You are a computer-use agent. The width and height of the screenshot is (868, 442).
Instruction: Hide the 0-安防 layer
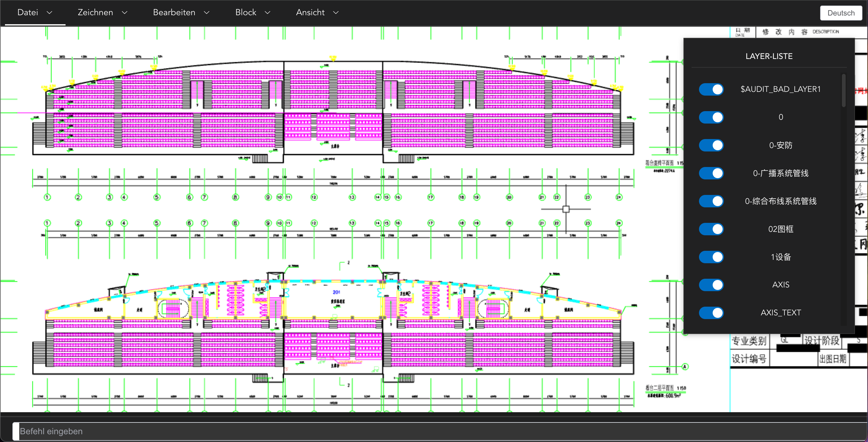711,146
